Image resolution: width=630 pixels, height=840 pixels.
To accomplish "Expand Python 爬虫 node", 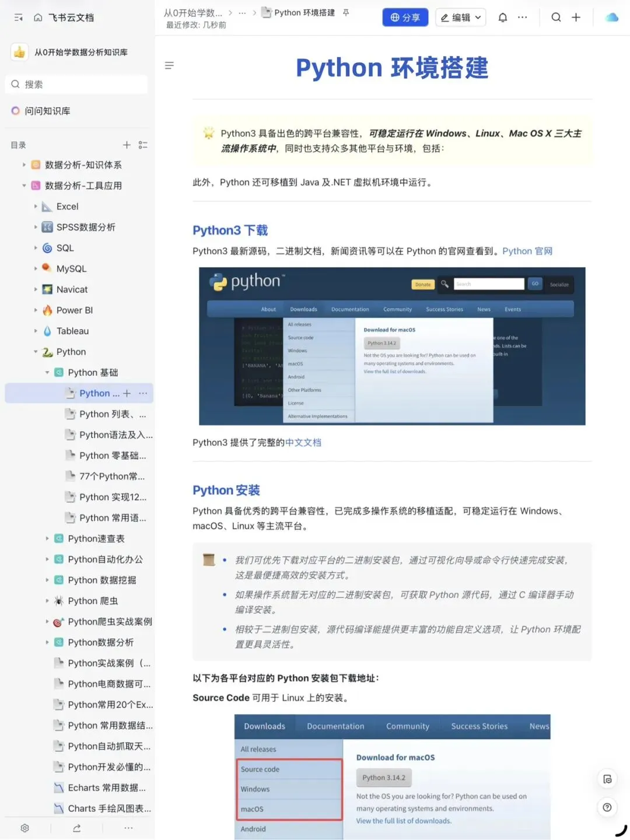I will 47,601.
